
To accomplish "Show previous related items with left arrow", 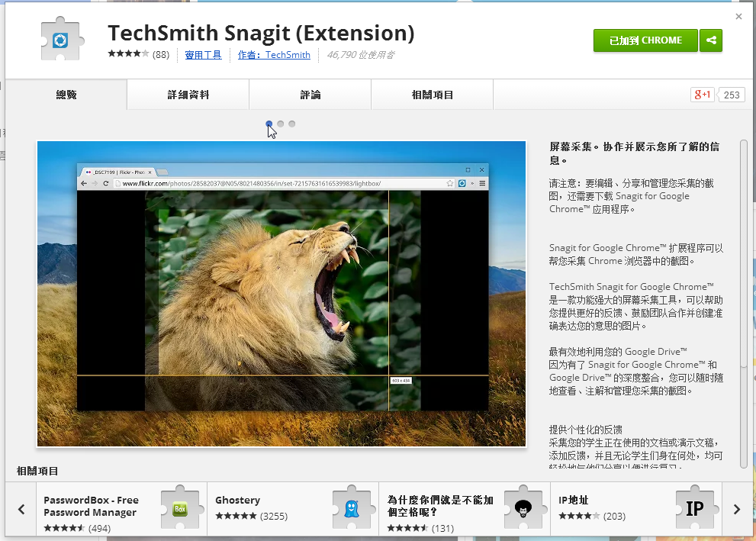I will (21, 509).
